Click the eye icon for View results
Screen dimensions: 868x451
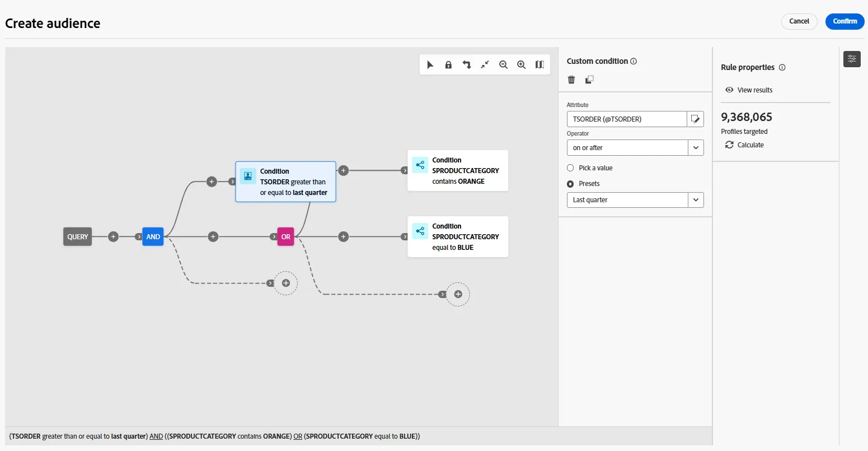pyautogui.click(x=729, y=90)
